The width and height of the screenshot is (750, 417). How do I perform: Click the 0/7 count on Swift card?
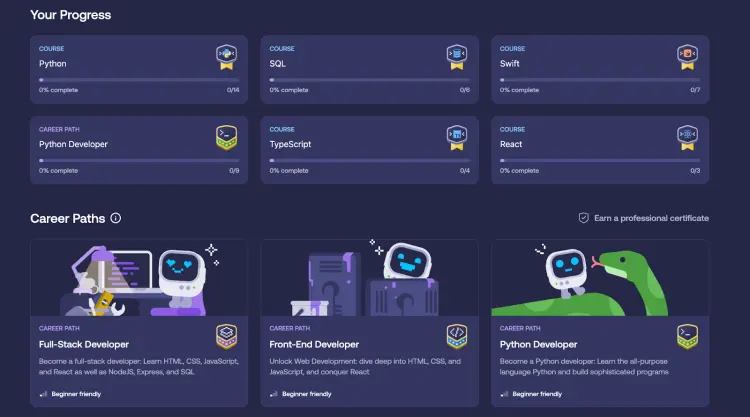pos(695,90)
